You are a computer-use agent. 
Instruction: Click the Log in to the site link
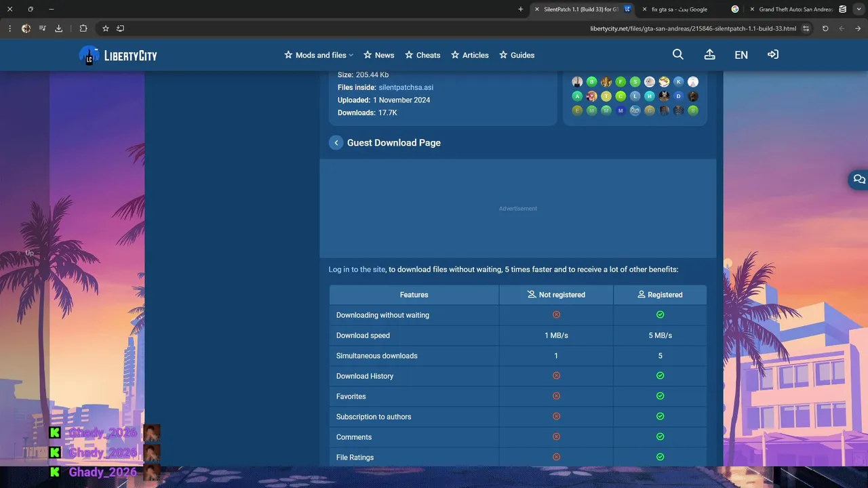(x=357, y=269)
